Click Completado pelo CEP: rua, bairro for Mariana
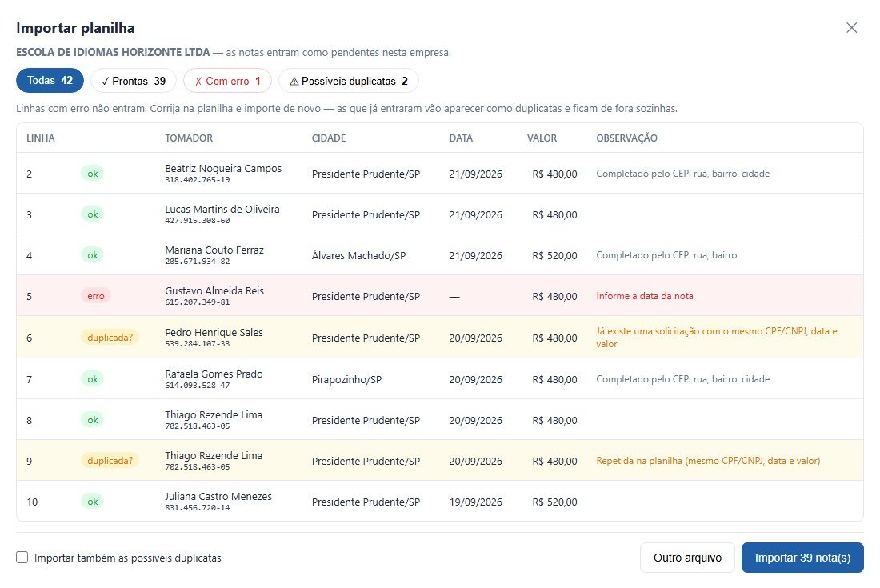 point(666,255)
